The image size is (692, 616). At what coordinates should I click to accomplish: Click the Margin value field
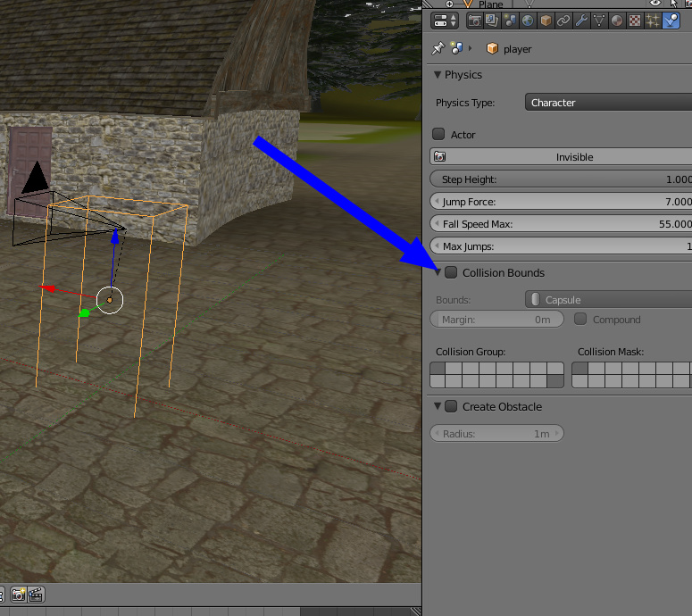(497, 319)
